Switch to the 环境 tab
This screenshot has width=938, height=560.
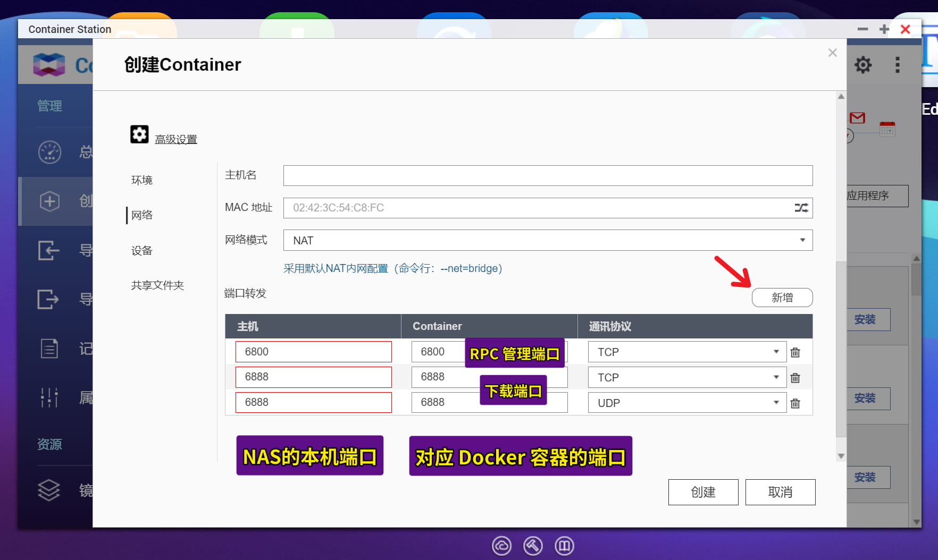(x=141, y=180)
